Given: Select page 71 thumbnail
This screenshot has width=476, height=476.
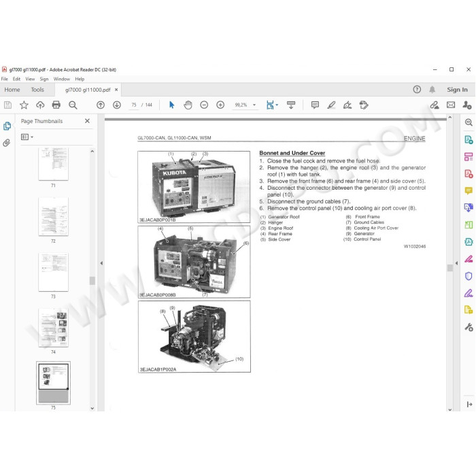Looking at the screenshot, I should [x=54, y=164].
